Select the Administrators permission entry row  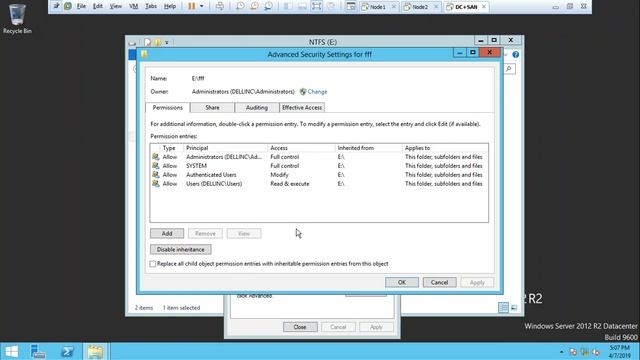(319, 157)
